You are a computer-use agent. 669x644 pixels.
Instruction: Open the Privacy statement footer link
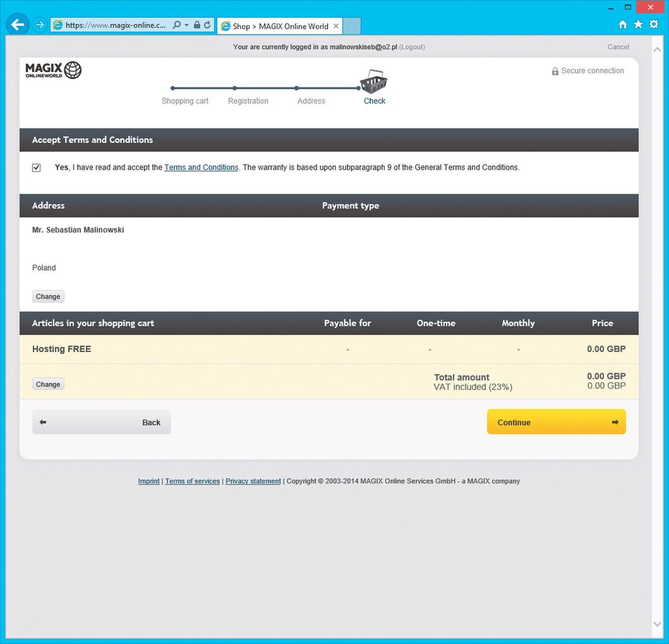[253, 481]
